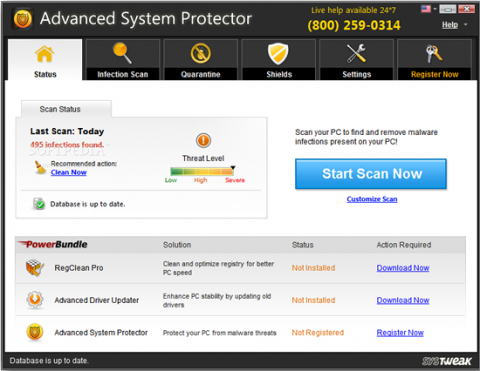
Task: Click the black threat level pointer marker
Action: pyautogui.click(x=233, y=168)
